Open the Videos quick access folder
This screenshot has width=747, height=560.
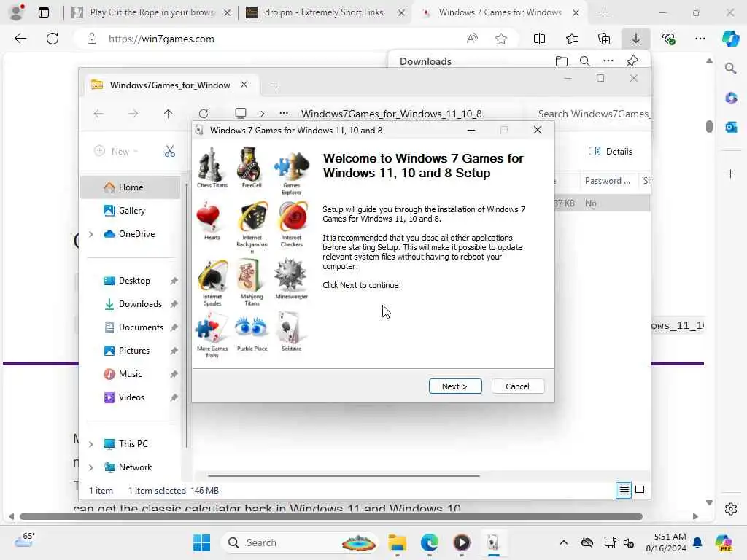pyautogui.click(x=130, y=397)
